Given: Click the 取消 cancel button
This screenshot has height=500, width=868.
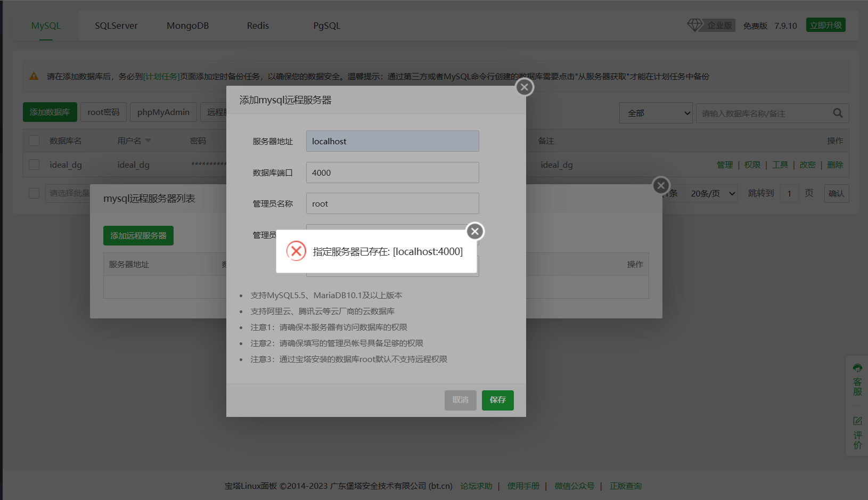Looking at the screenshot, I should 461,400.
